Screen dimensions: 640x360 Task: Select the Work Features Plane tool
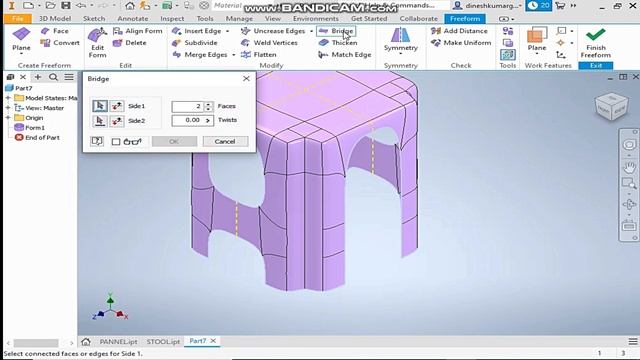coord(537,40)
